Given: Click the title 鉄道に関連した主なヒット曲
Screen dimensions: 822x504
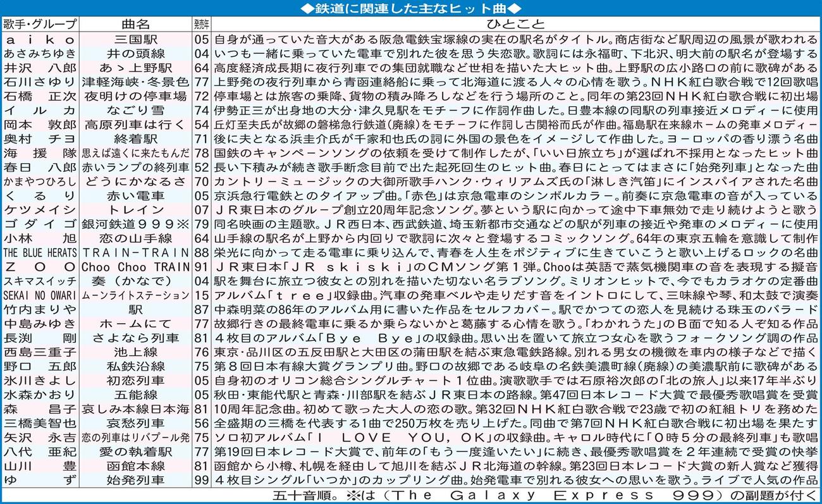Looking at the screenshot, I should click(410, 8).
